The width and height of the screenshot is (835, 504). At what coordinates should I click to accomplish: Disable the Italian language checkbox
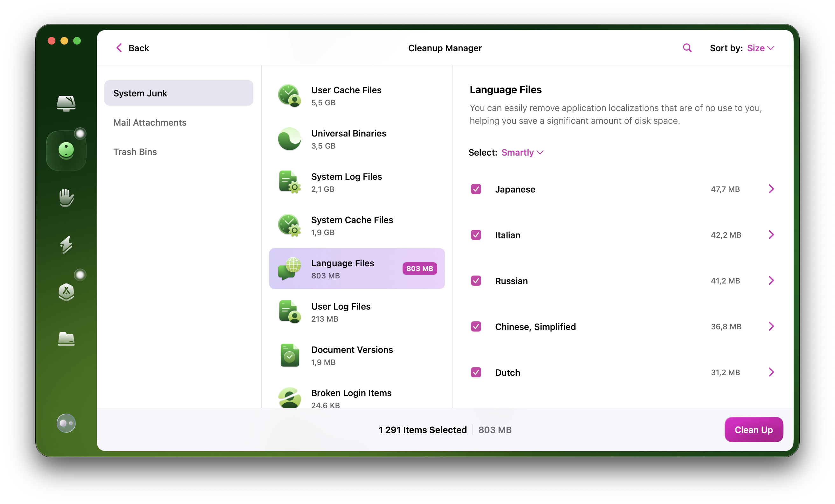coord(476,234)
